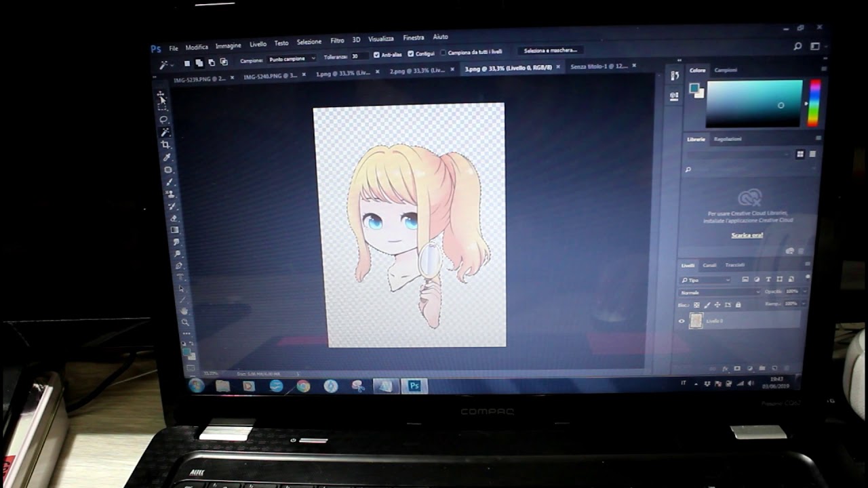Open the search icon at top right
868x488 pixels.
[x=797, y=46]
